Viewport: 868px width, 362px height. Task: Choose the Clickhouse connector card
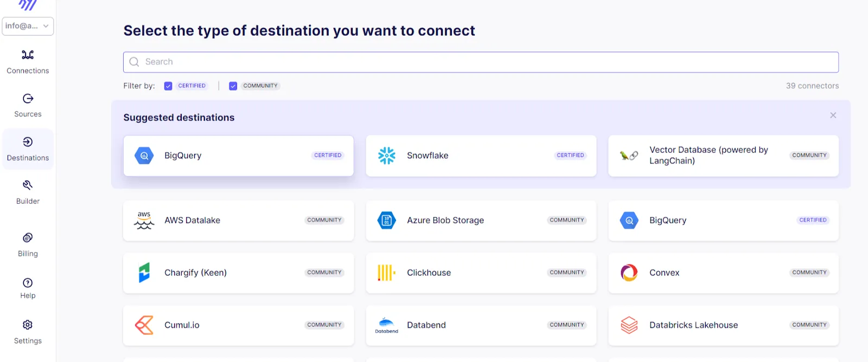[x=481, y=273]
